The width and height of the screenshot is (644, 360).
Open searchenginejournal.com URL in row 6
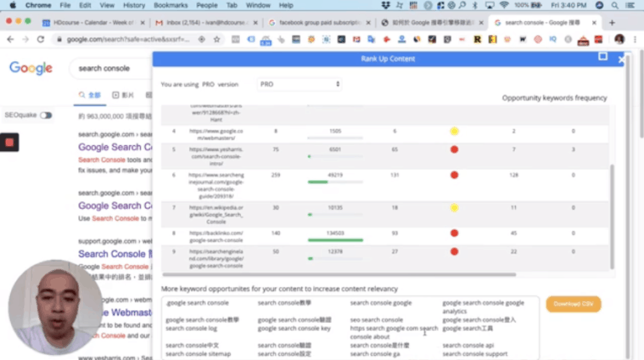click(x=216, y=185)
